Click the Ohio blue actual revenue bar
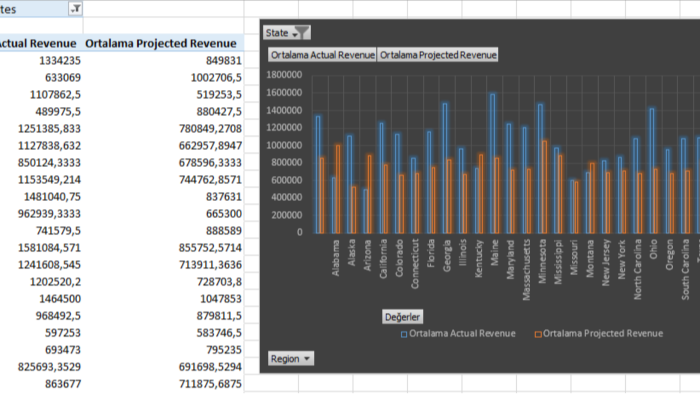700x394 pixels. click(652, 171)
